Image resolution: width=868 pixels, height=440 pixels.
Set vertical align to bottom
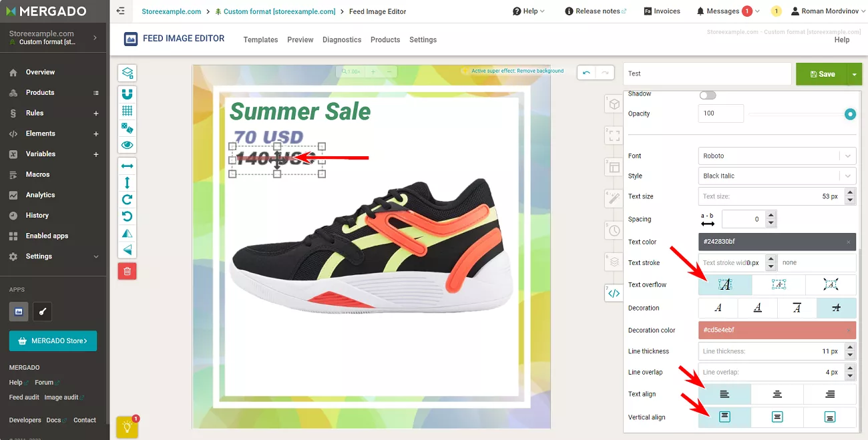(830, 417)
